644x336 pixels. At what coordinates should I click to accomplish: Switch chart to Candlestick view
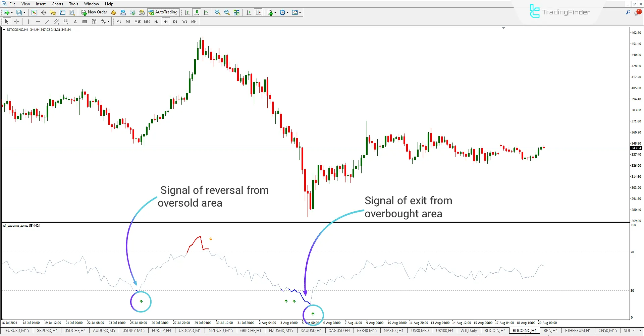(197, 12)
